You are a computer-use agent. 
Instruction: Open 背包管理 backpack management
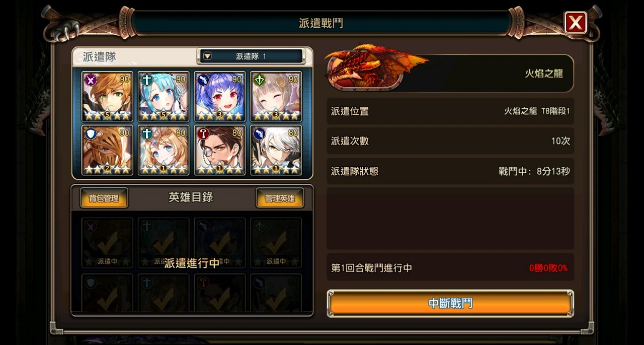click(104, 198)
